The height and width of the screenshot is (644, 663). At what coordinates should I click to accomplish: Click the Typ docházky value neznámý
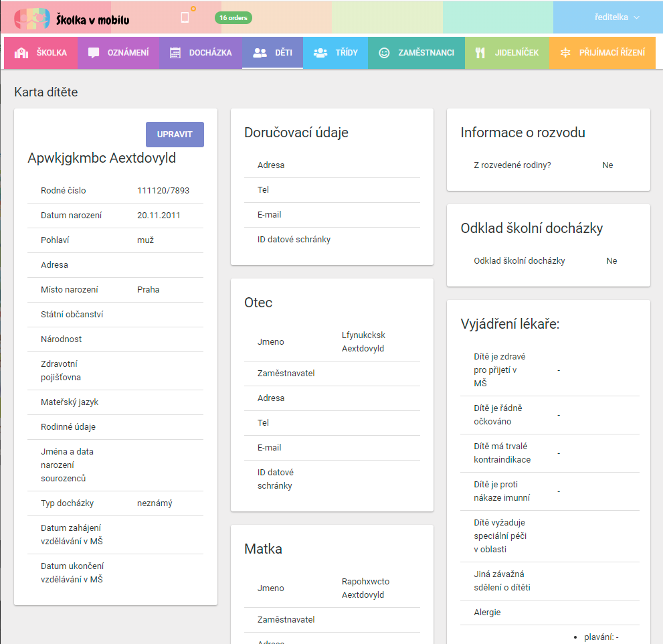point(155,503)
